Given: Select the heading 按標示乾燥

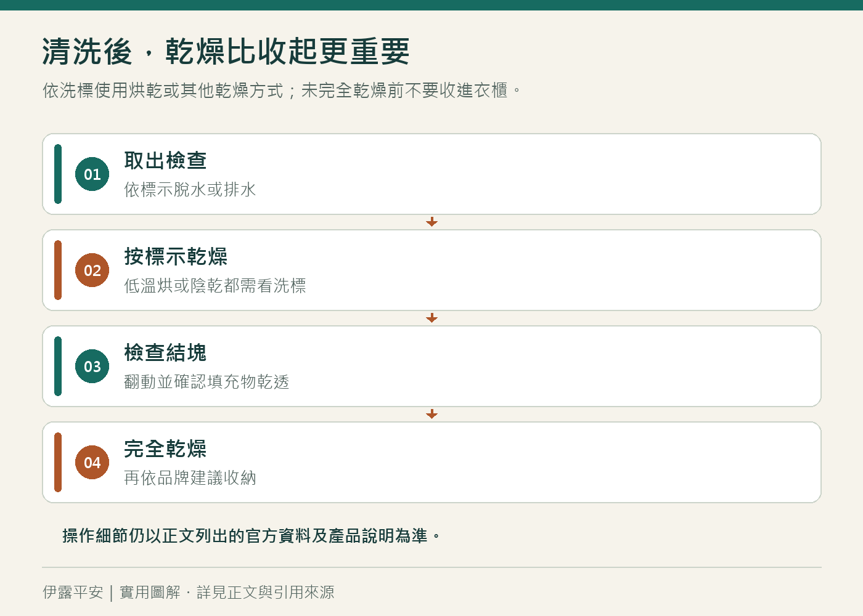Looking at the screenshot, I should tap(176, 257).
